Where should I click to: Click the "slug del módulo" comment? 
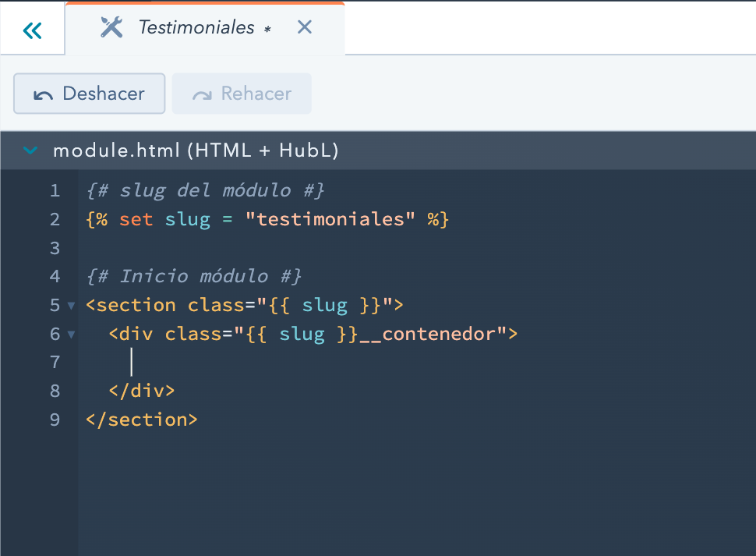[x=206, y=191]
